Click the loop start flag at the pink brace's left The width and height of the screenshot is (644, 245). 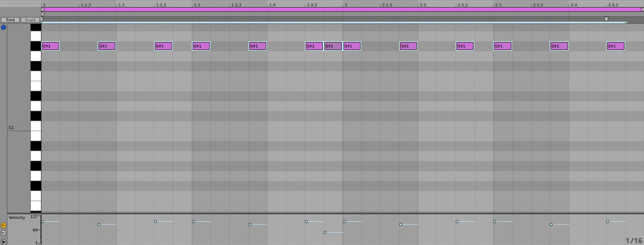tap(43, 9)
